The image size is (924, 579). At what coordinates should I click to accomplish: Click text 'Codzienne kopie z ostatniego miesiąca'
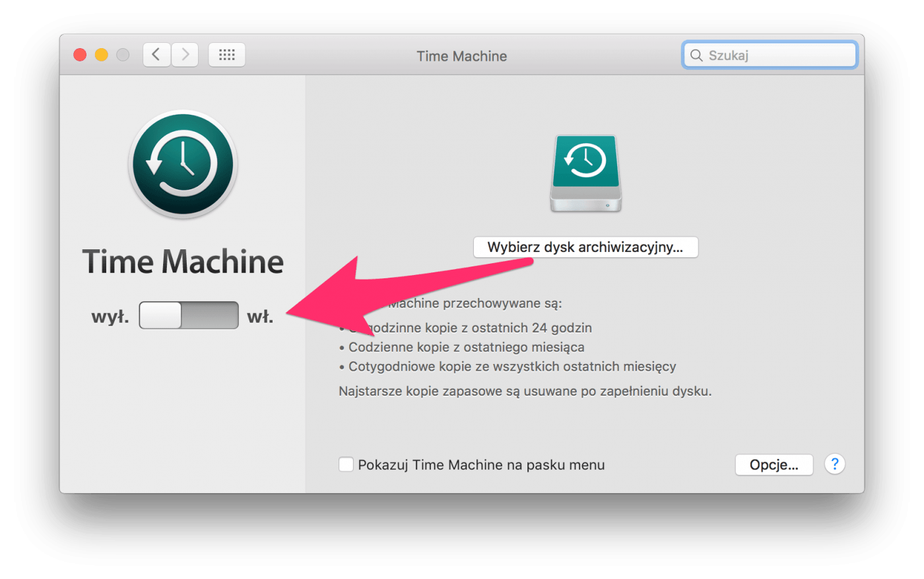(x=466, y=347)
